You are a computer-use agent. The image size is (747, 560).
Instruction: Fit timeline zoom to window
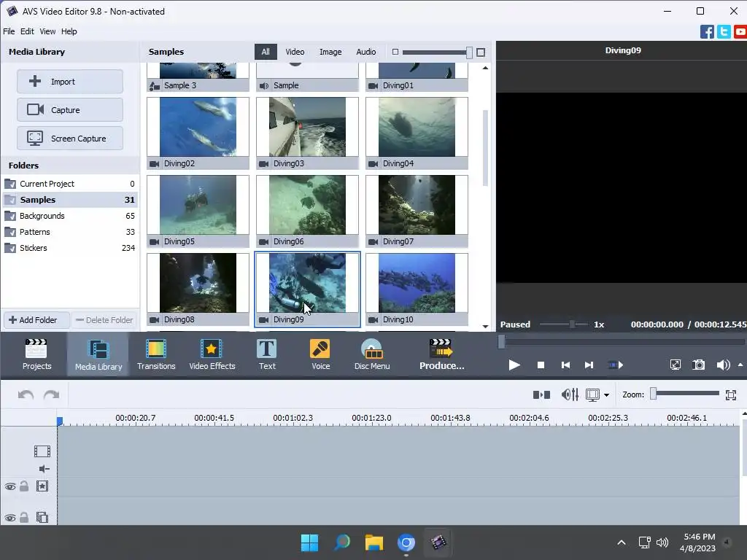pos(731,394)
